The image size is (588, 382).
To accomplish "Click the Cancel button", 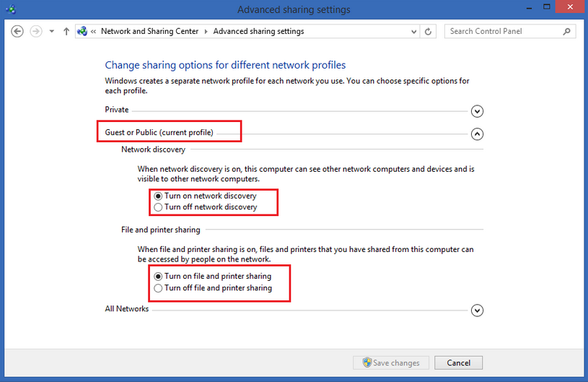I will pos(458,363).
